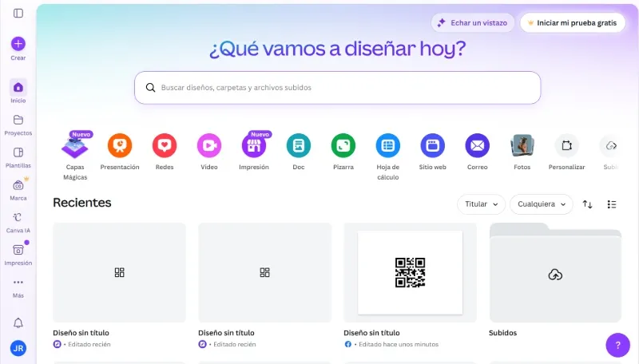Image resolution: width=639 pixels, height=364 pixels.
Task: Click the sort order arrows icon
Action: 587,204
